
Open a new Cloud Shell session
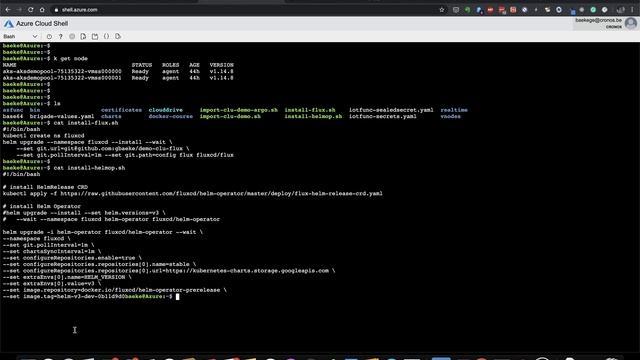tap(95, 36)
